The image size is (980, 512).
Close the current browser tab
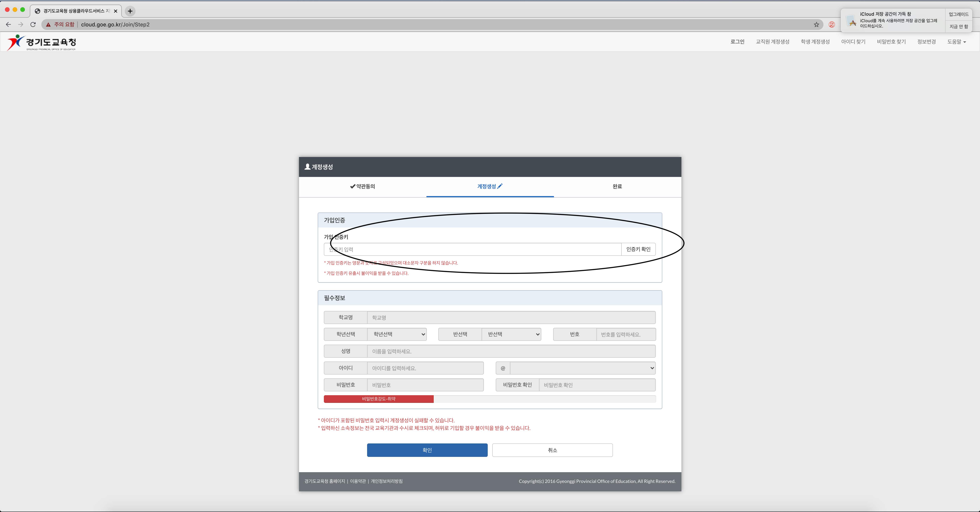coord(116,11)
